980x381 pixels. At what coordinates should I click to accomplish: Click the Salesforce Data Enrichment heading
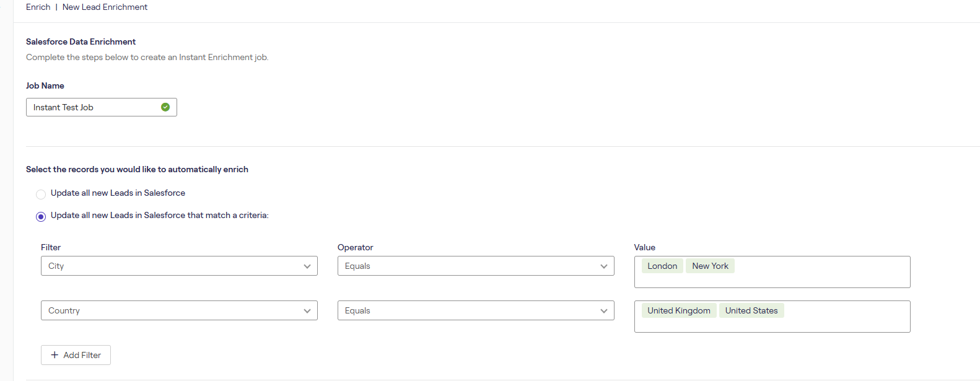coord(81,42)
